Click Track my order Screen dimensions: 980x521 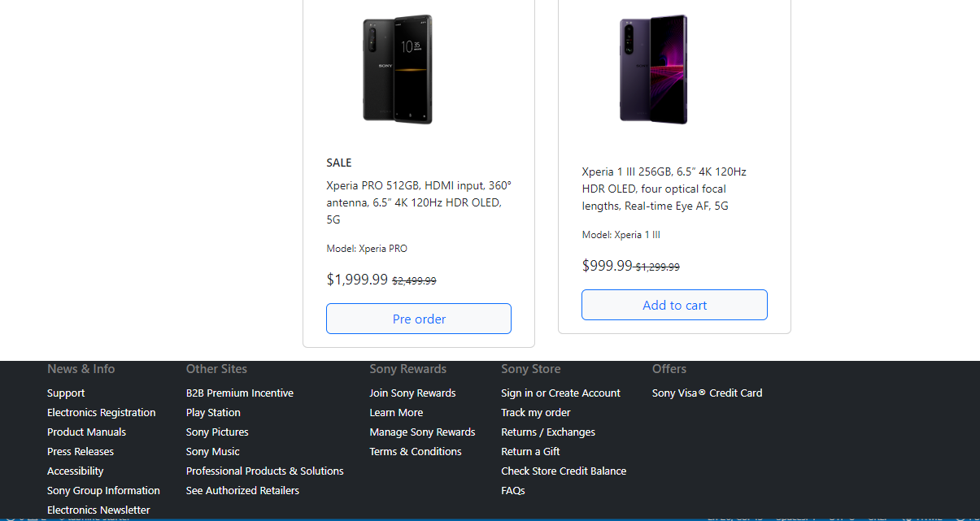(536, 413)
